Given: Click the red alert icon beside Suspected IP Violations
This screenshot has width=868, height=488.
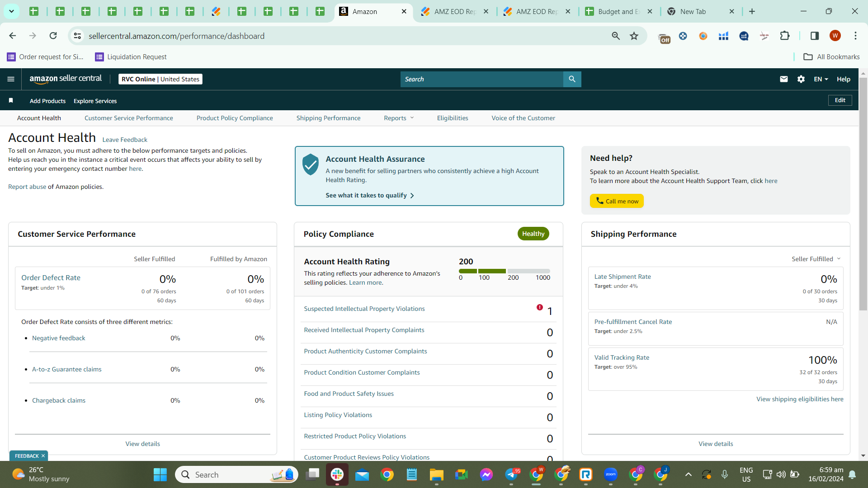Looking at the screenshot, I should coord(540,307).
